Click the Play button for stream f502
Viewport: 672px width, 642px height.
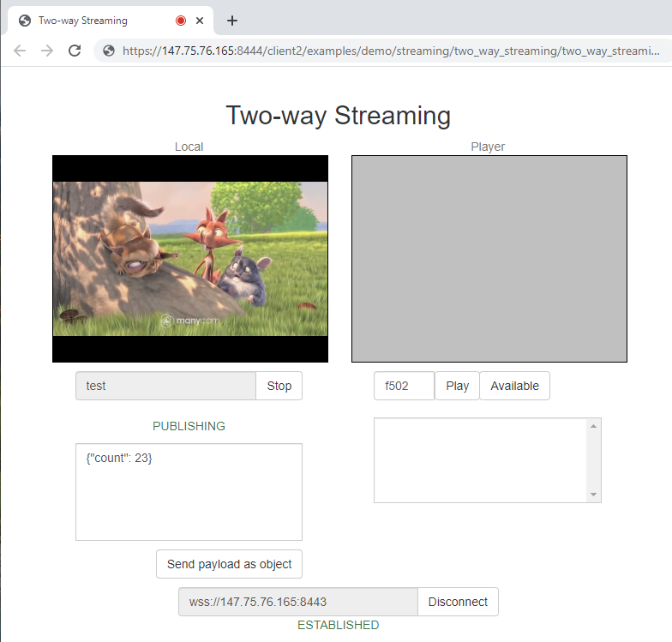coord(458,386)
